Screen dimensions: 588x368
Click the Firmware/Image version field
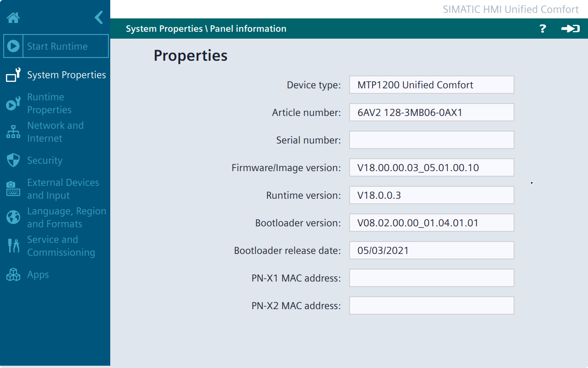pyautogui.click(x=431, y=167)
